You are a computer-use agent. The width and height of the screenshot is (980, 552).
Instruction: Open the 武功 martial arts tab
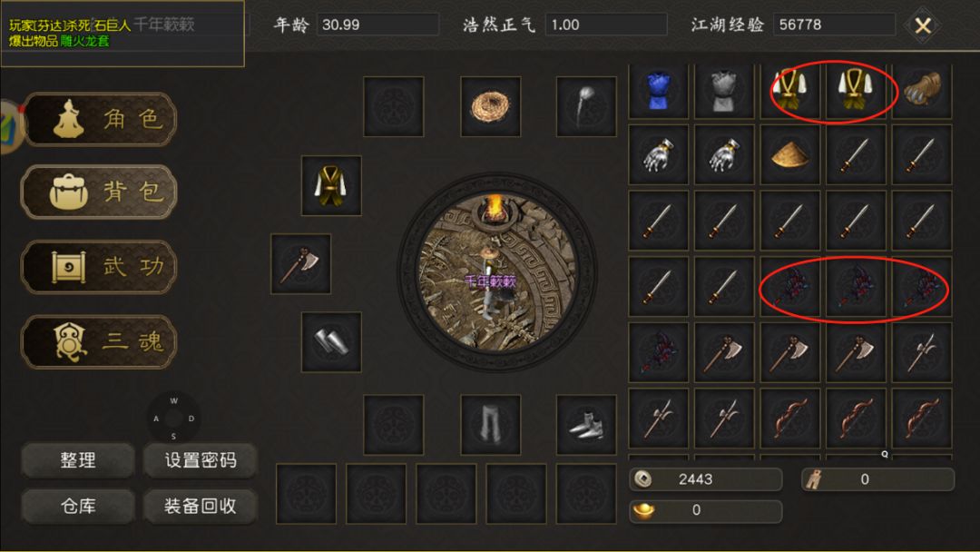pyautogui.click(x=100, y=267)
